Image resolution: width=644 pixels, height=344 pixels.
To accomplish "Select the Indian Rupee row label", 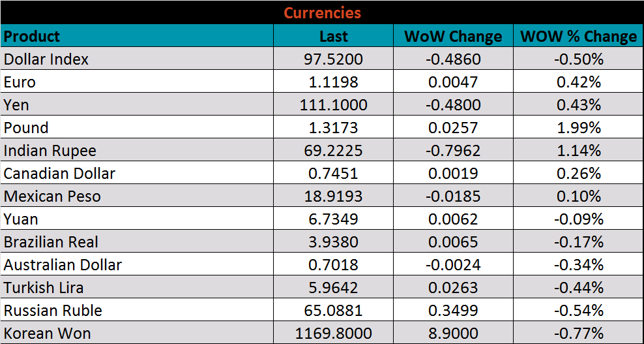I will click(50, 151).
